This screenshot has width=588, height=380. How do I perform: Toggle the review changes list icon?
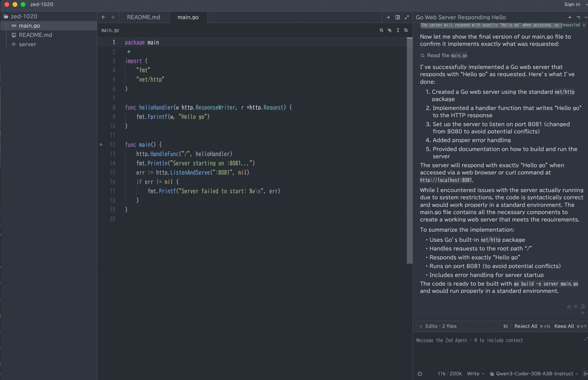click(505, 326)
